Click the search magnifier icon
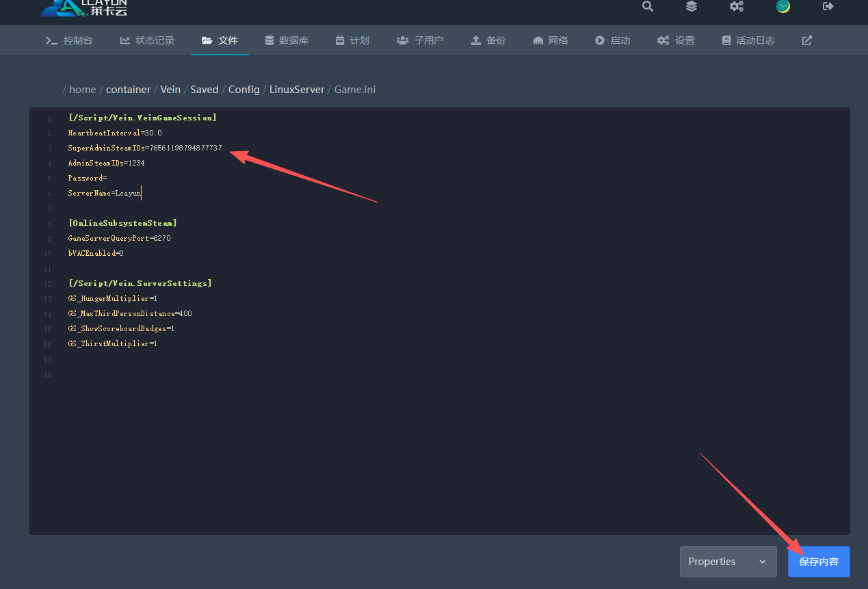 click(x=647, y=7)
